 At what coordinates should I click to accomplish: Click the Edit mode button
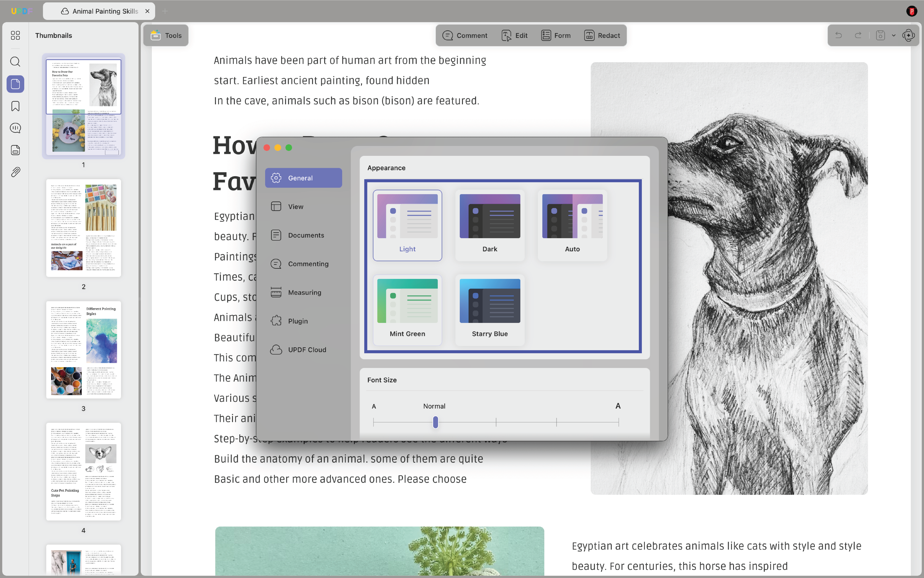click(514, 35)
